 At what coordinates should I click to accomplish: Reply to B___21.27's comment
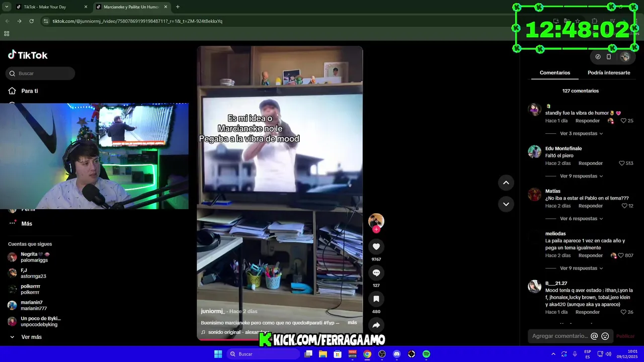click(x=587, y=312)
